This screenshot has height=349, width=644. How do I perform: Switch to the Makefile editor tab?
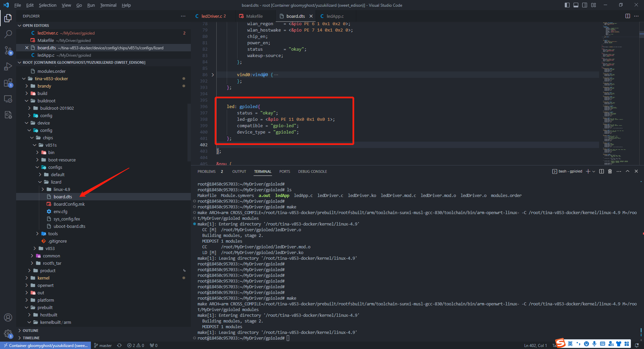pyautogui.click(x=254, y=16)
